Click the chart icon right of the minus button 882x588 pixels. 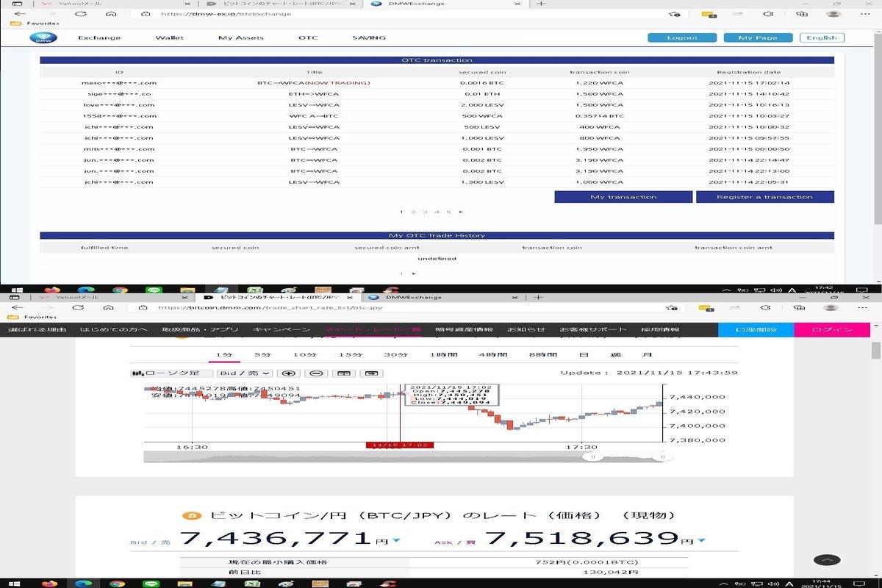344,373
